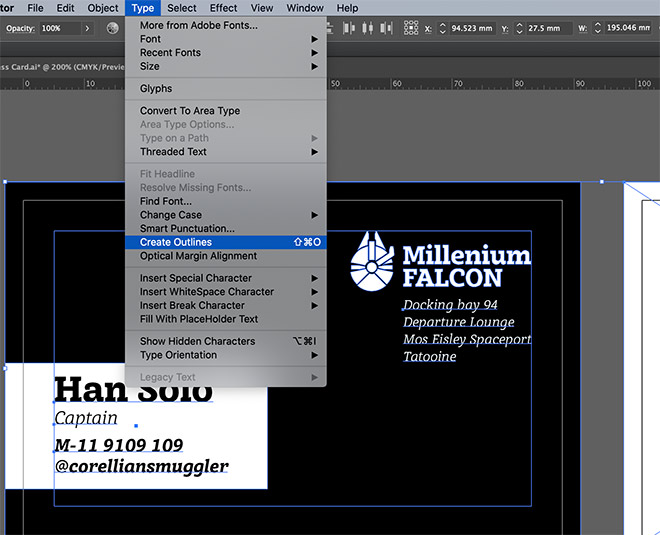Open the View menu

[x=262, y=8]
